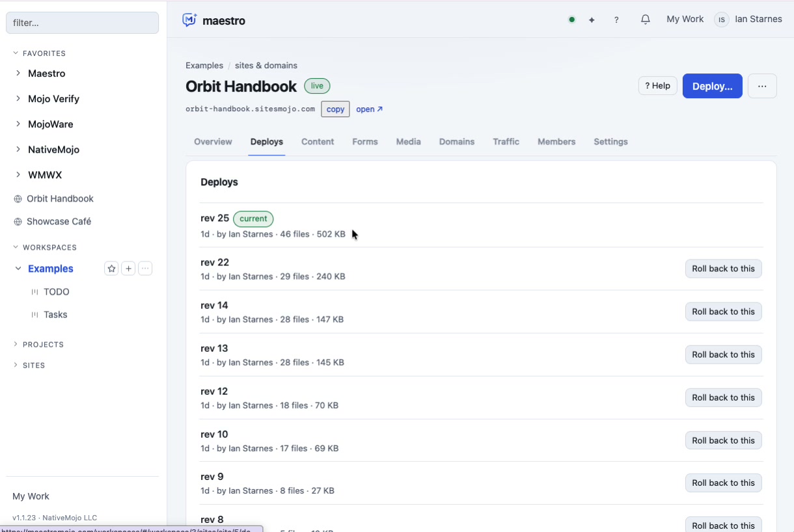Switch to the Content tab
This screenshot has height=532, width=794.
tap(318, 142)
